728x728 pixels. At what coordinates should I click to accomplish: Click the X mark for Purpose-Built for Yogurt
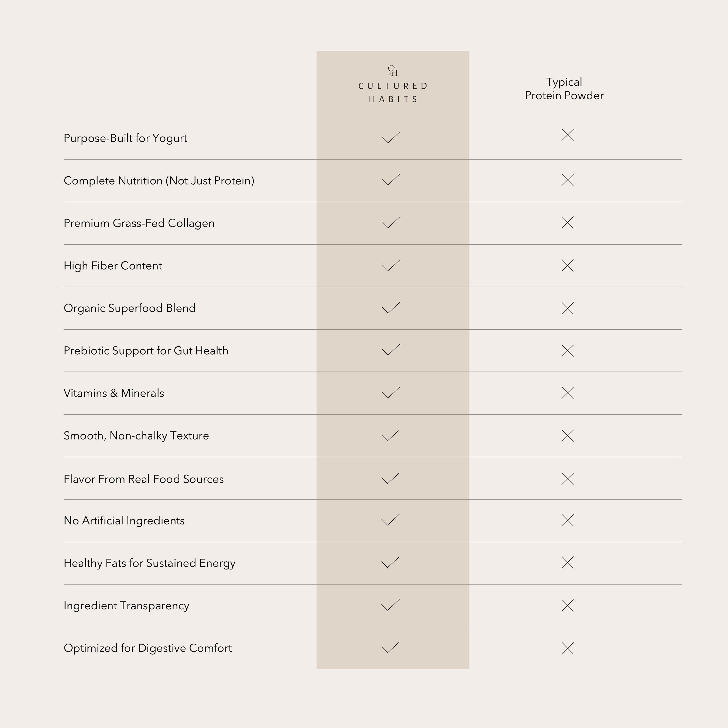(x=567, y=135)
